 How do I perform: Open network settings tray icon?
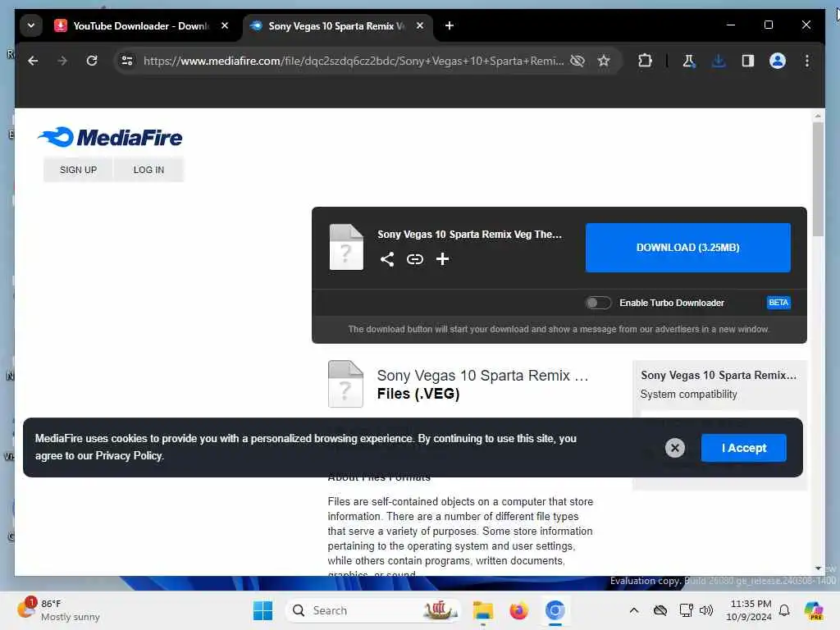686,610
